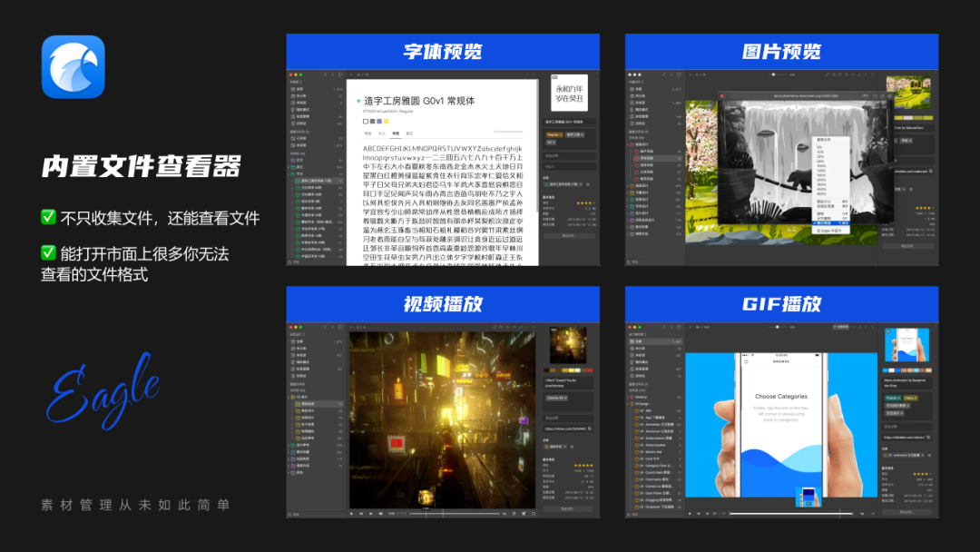Click five-star rating in 视频播放 inspector
Screen dimensions: 980x552
coord(584,465)
